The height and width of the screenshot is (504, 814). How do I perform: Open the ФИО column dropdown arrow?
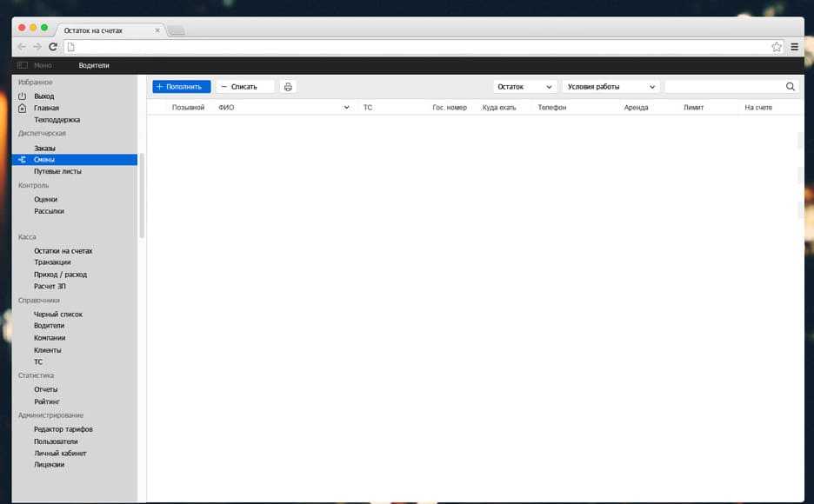(x=346, y=108)
